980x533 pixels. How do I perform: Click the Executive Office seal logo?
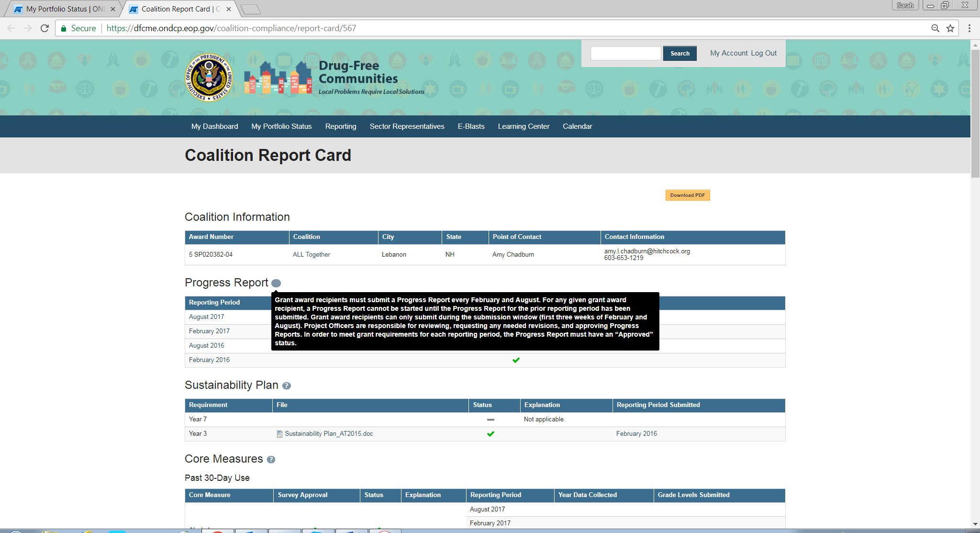pyautogui.click(x=209, y=78)
